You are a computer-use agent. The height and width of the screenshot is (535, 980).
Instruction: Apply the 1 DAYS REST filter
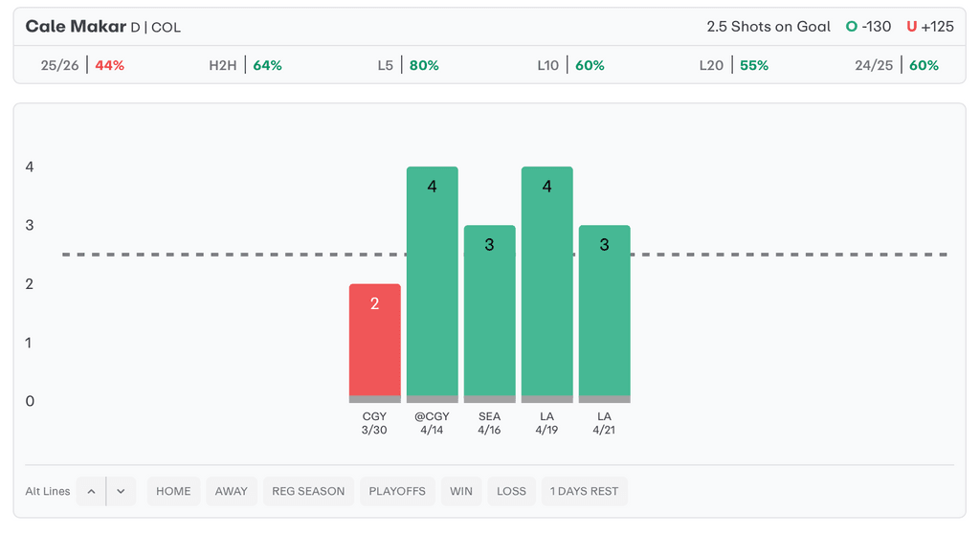584,491
